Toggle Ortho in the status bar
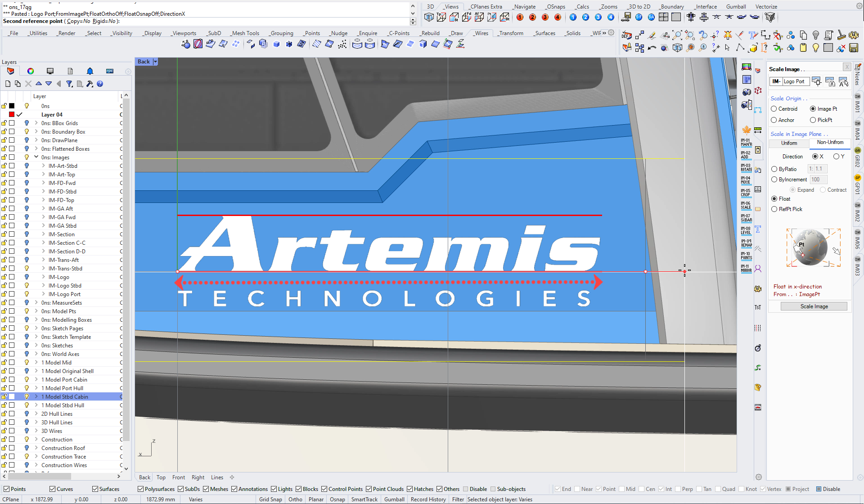The image size is (864, 504). (295, 499)
